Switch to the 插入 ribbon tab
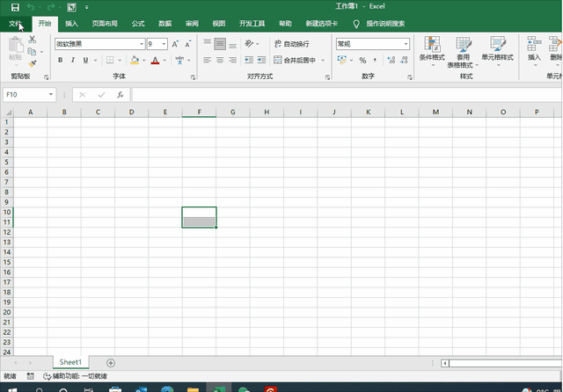Screen dimensions: 563x392 (71, 24)
